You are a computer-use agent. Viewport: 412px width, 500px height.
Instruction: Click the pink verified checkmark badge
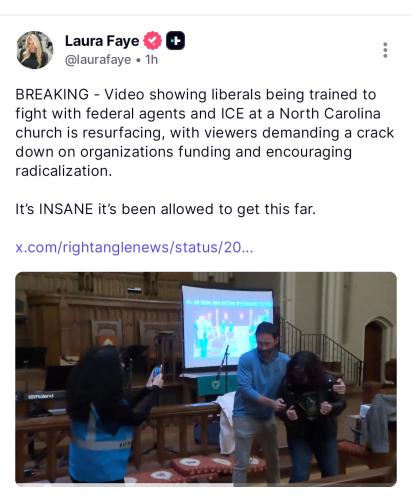[152, 41]
